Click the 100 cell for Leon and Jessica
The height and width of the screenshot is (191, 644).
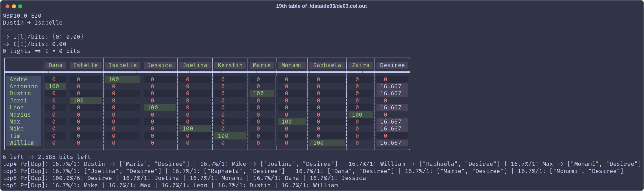pyautogui.click(x=160, y=107)
